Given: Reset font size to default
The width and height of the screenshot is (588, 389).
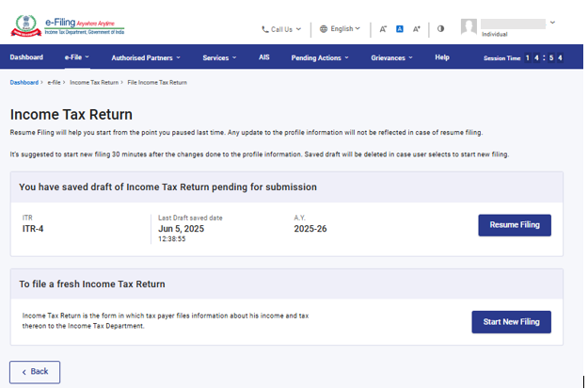Looking at the screenshot, I should click(400, 29).
